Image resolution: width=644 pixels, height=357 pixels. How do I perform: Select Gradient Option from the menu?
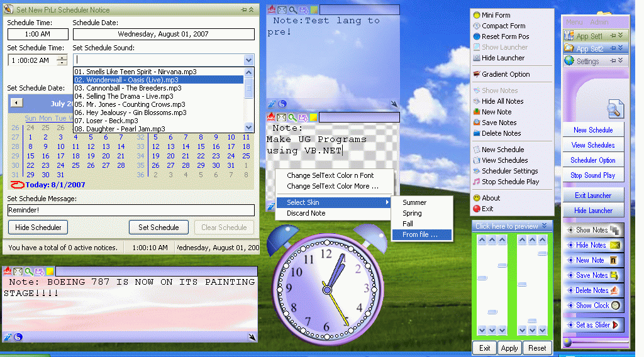505,74
